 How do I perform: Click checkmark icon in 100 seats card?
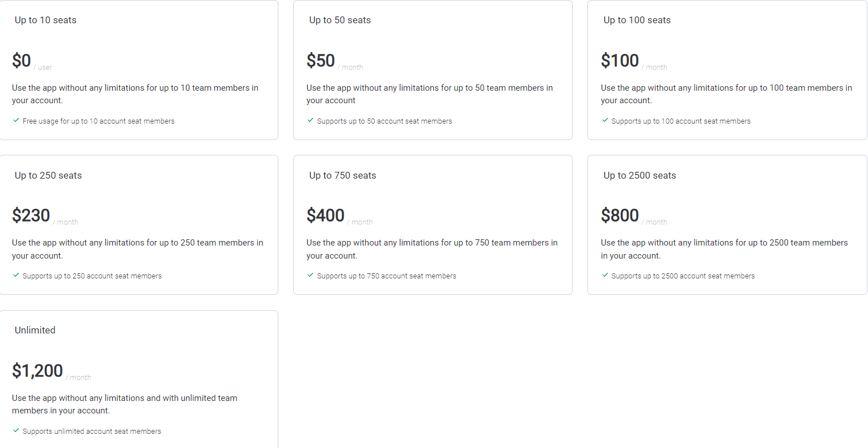605,120
